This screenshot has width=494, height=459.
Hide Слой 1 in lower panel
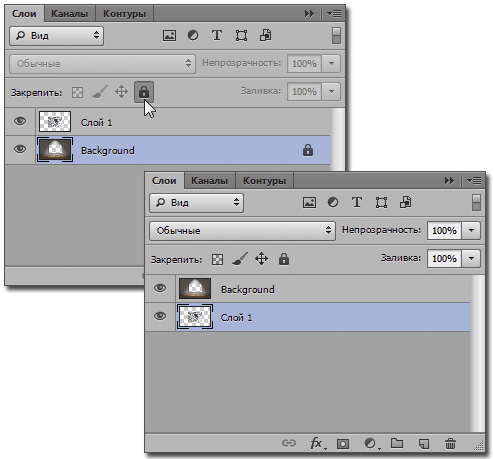[160, 316]
